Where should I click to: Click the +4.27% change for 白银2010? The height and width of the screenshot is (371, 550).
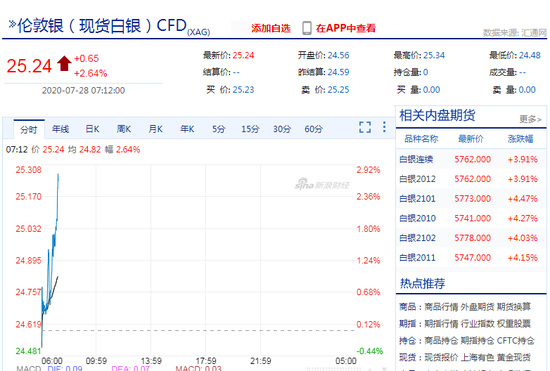(x=523, y=218)
